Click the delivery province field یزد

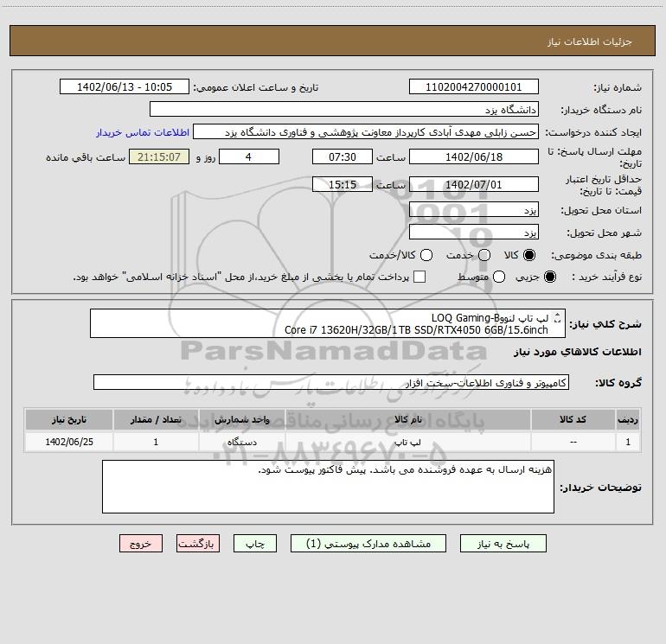(474, 209)
